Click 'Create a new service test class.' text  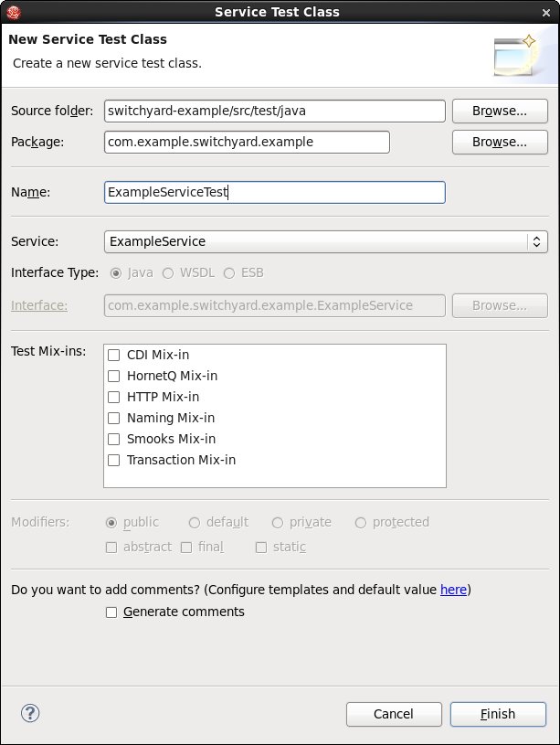click(x=108, y=63)
